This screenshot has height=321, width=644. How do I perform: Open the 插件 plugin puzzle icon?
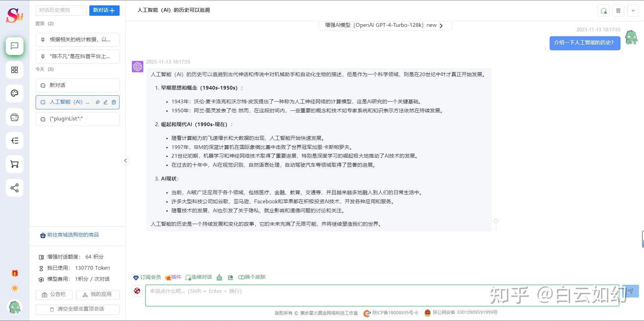click(174, 277)
